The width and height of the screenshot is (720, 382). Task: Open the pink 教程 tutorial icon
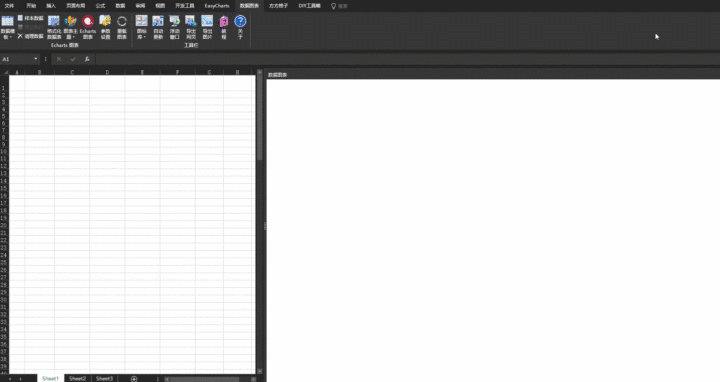[224, 27]
